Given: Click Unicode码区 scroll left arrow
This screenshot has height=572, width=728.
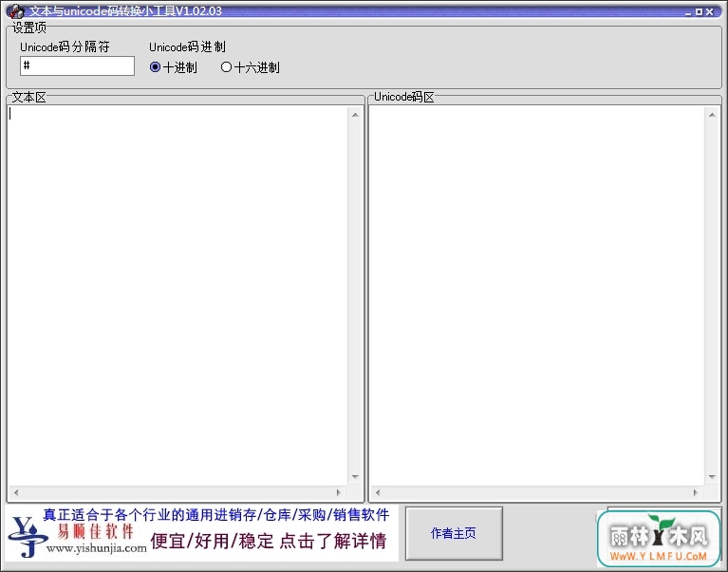Looking at the screenshot, I should [378, 492].
